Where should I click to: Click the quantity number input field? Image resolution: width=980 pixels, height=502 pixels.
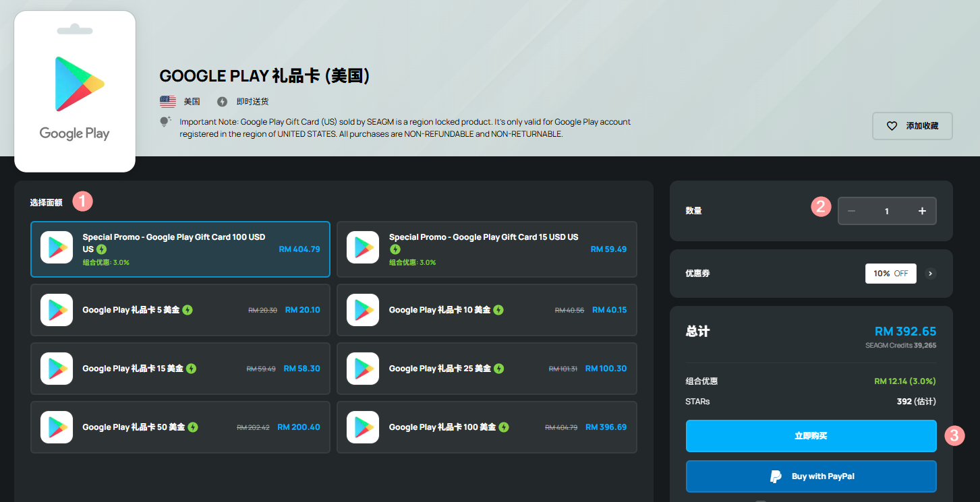[887, 211]
